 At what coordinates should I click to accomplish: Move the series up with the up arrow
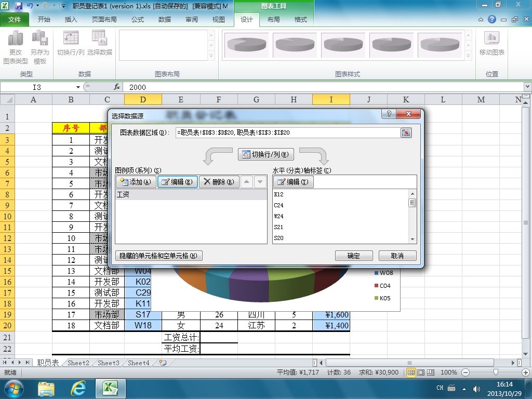(247, 182)
